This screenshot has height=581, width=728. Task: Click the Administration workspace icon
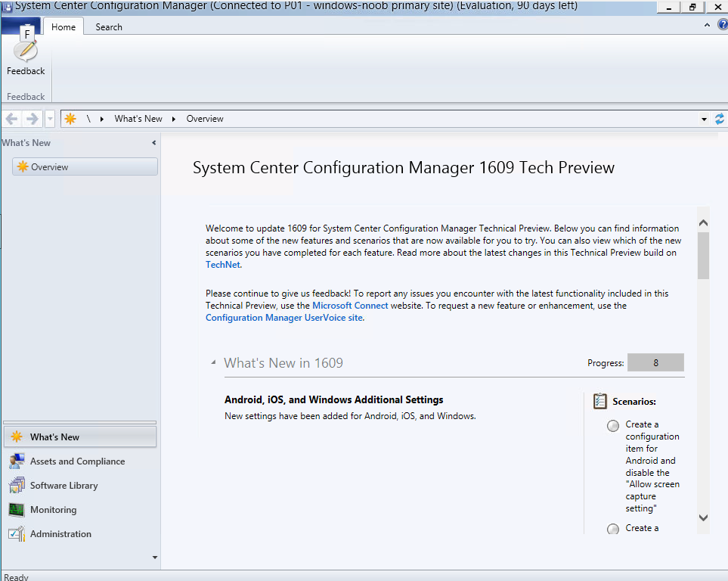(17, 533)
